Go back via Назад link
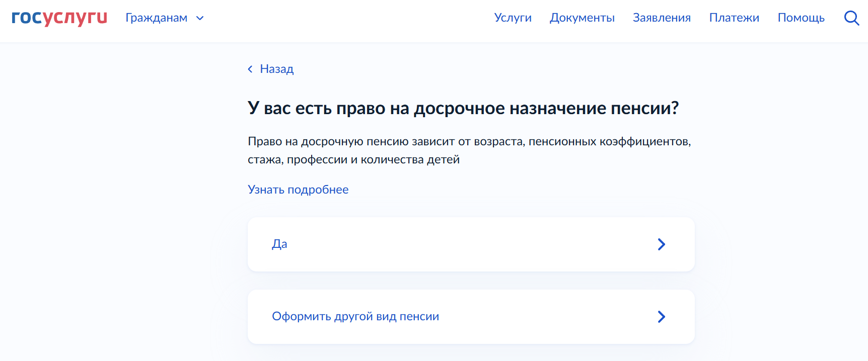The height and width of the screenshot is (361, 868). pyautogui.click(x=276, y=69)
